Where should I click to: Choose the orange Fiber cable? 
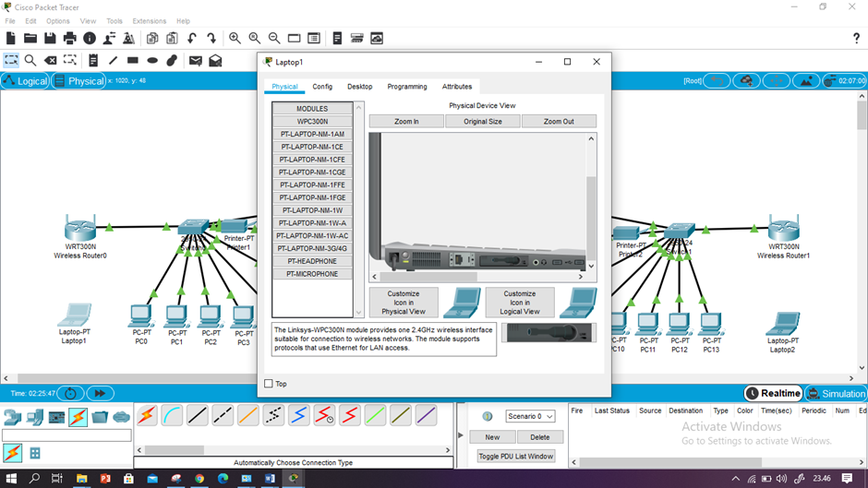tap(248, 415)
